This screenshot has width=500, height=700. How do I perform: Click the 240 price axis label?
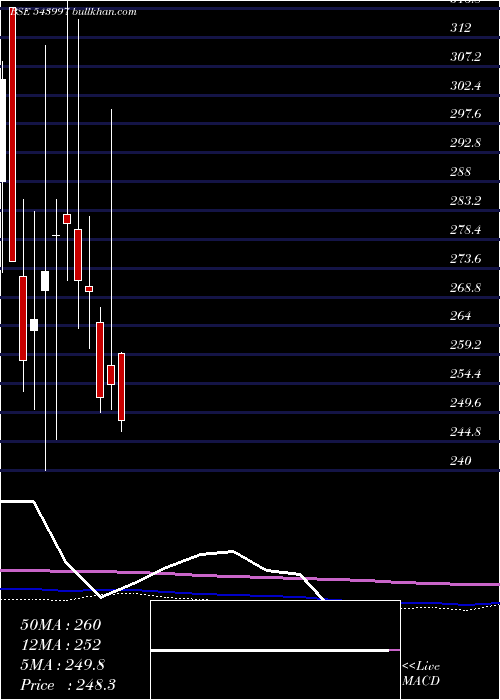(461, 460)
